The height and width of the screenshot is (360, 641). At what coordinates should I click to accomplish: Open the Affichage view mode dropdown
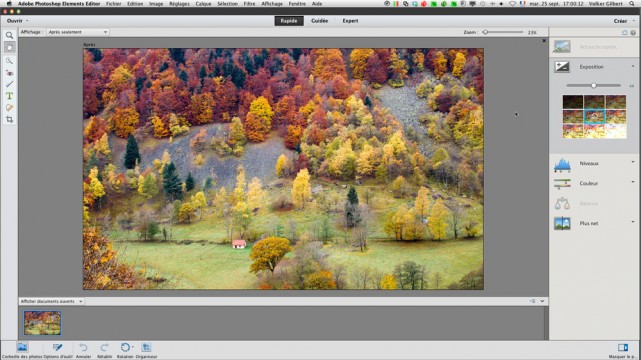click(77, 32)
